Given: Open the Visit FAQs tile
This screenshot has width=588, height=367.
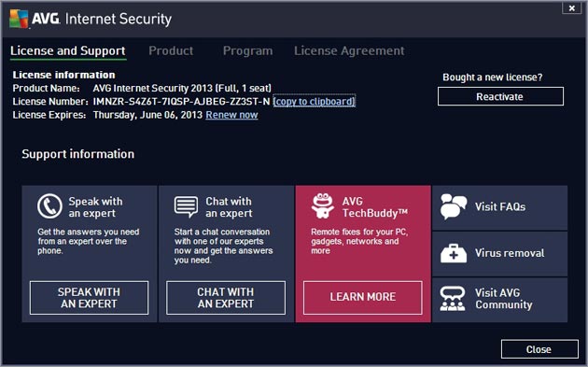Looking at the screenshot, I should pyautogui.click(x=499, y=207).
